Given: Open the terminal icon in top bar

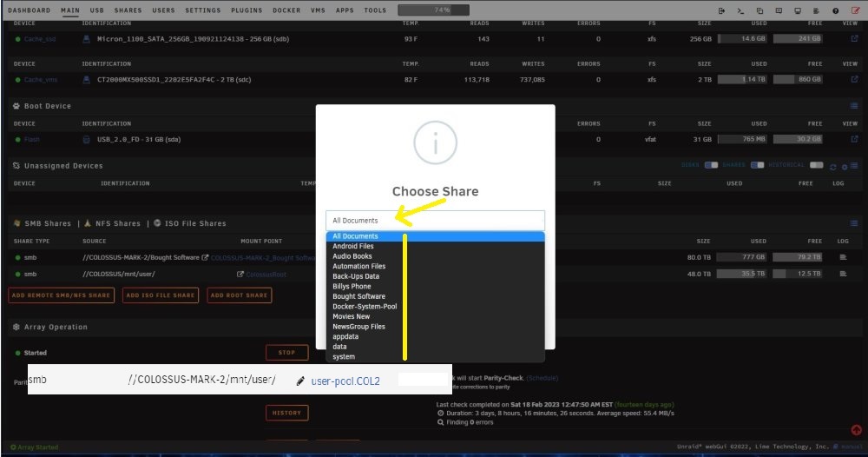Looking at the screenshot, I should (x=740, y=10).
